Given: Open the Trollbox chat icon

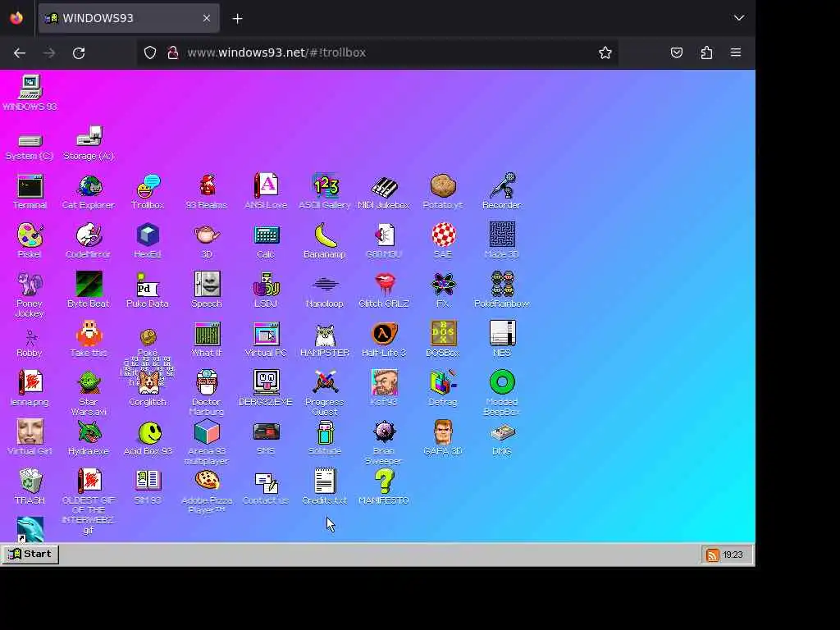Looking at the screenshot, I should tap(148, 191).
